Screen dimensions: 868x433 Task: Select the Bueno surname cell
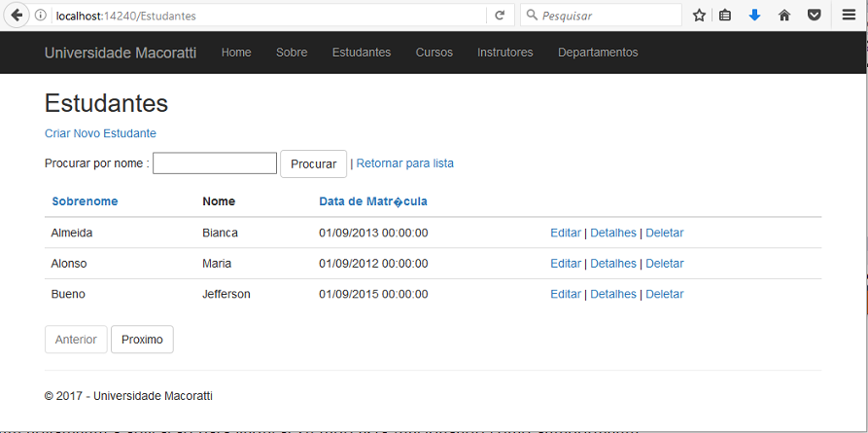coord(68,294)
